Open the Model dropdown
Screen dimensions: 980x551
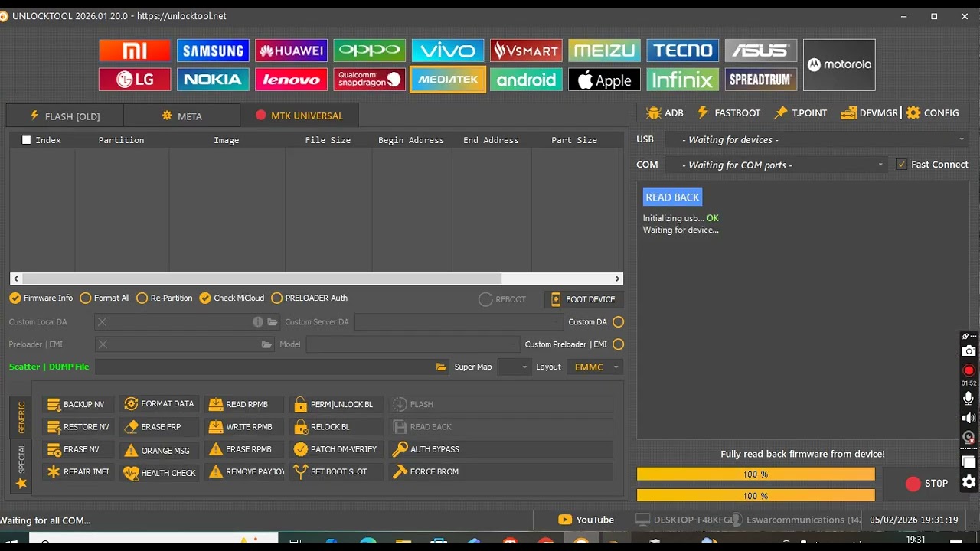(x=413, y=344)
